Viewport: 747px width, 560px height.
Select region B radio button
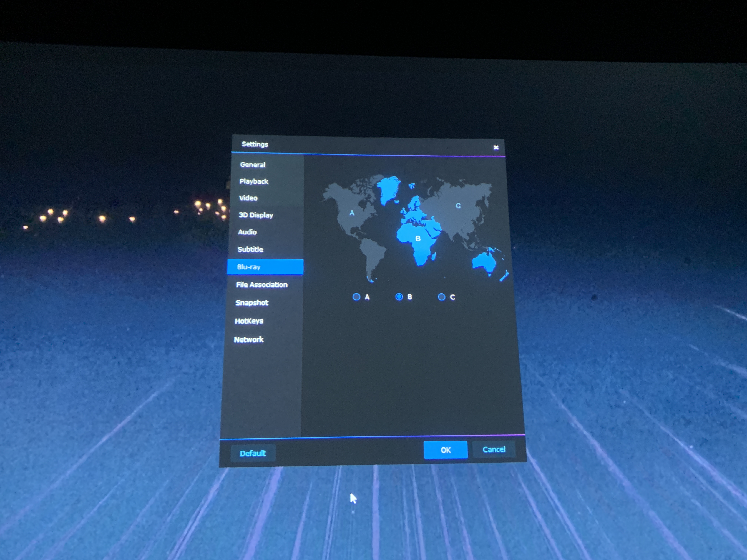399,297
